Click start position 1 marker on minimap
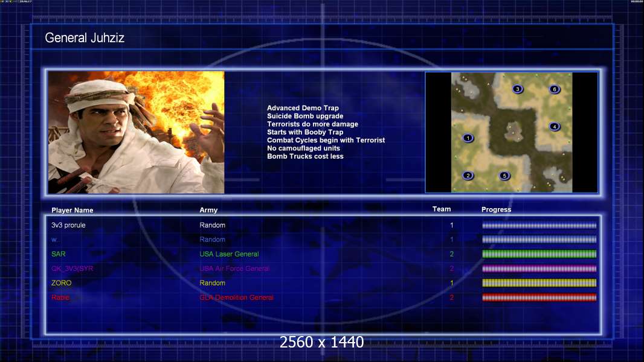The width and height of the screenshot is (644, 362). 468,138
